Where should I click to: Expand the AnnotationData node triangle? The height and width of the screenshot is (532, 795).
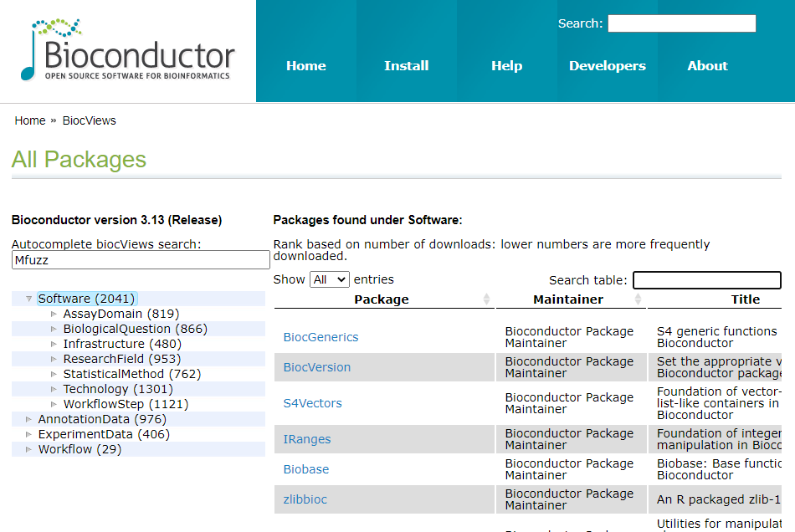pyautogui.click(x=29, y=419)
